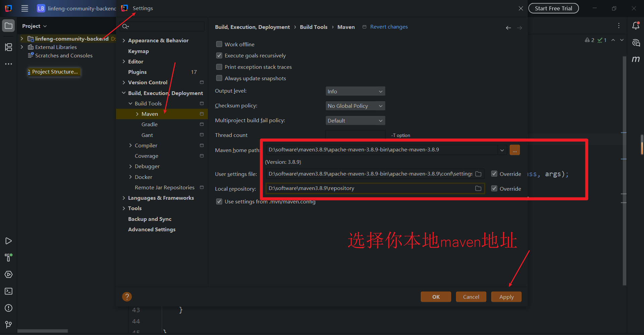The height and width of the screenshot is (335, 644).
Task: Open the main hamburger menu
Action: [24, 8]
